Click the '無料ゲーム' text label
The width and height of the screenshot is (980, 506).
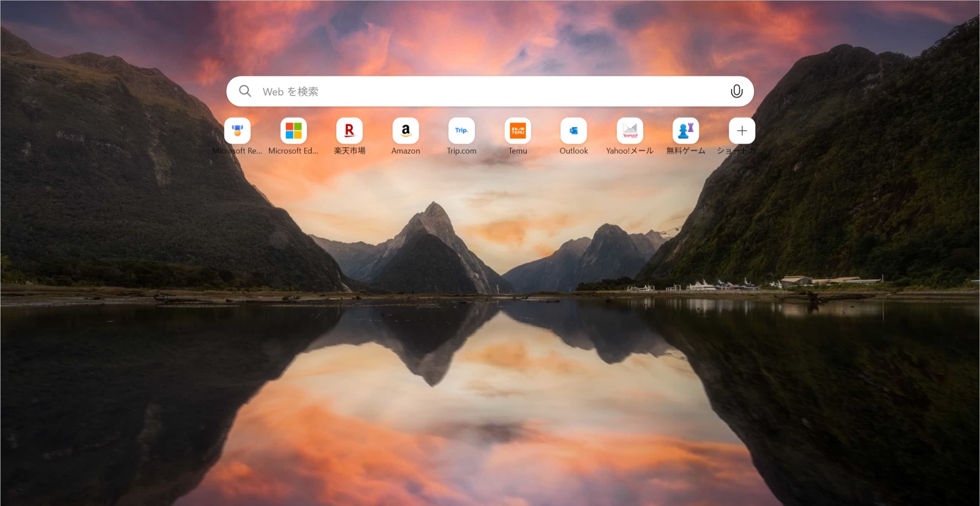pyautogui.click(x=686, y=151)
